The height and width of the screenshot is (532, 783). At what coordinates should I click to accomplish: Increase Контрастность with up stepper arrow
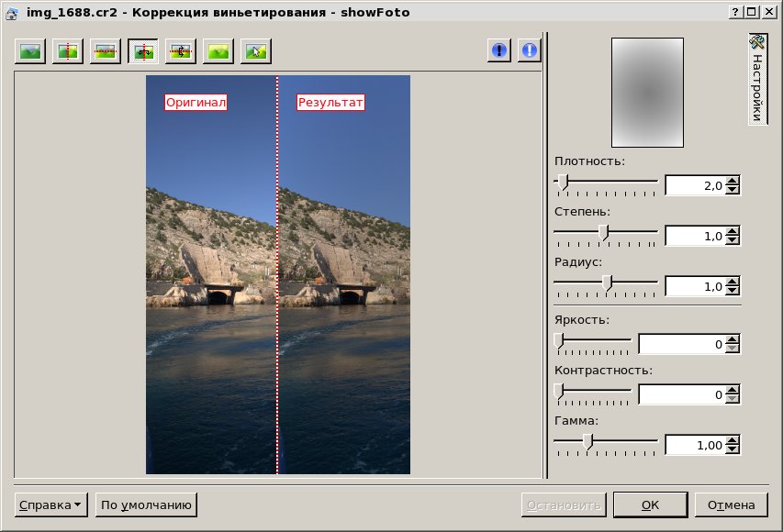[733, 390]
